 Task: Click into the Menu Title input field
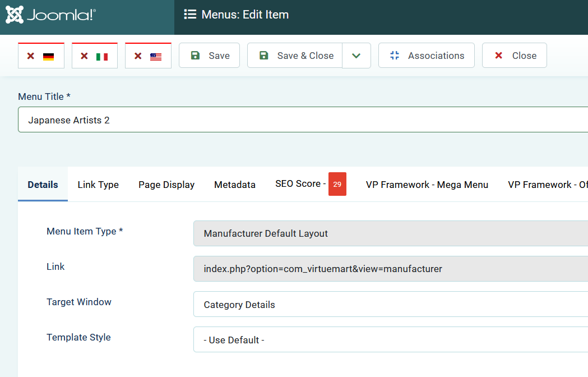pos(303,120)
